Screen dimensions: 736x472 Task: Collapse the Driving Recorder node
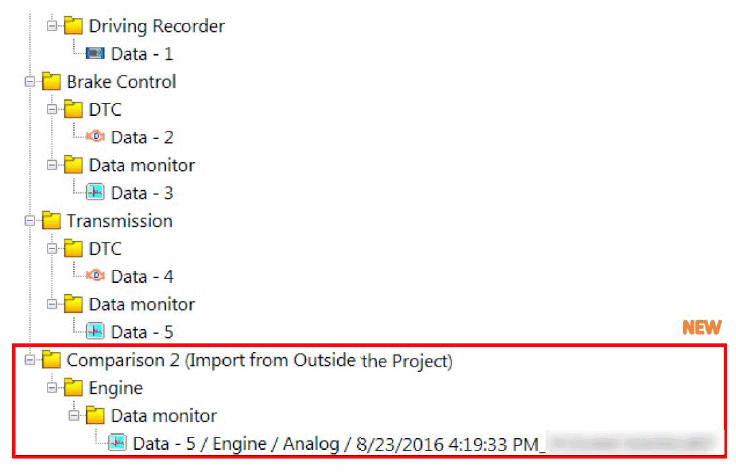(x=53, y=24)
